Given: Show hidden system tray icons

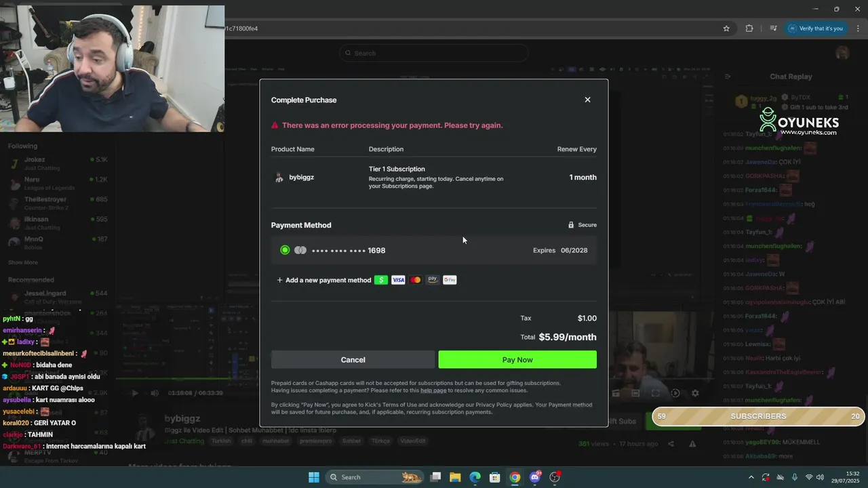Looking at the screenshot, I should pos(751,477).
